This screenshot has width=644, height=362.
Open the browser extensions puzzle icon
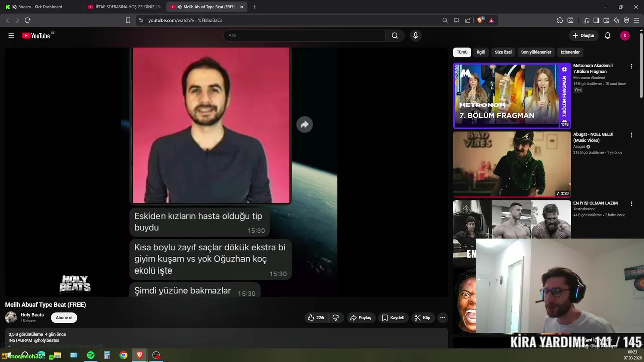click(x=560, y=20)
